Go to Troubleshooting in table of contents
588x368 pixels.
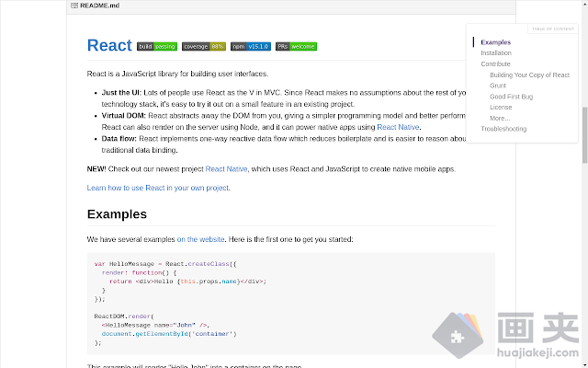pos(503,129)
